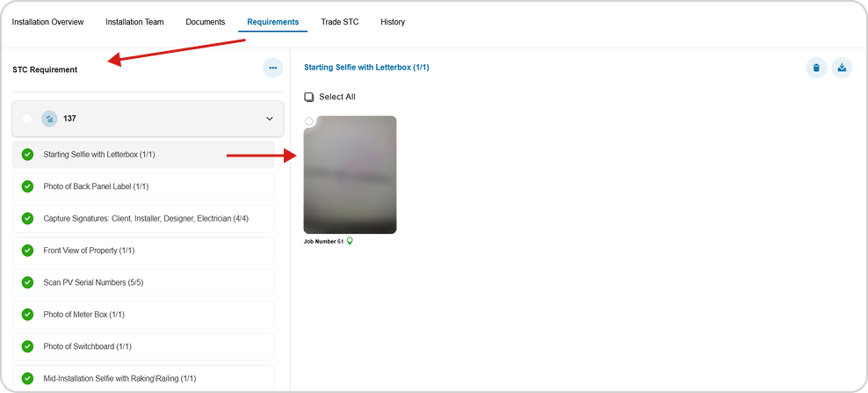Click the 137 group label
The image size is (868, 393).
69,119
